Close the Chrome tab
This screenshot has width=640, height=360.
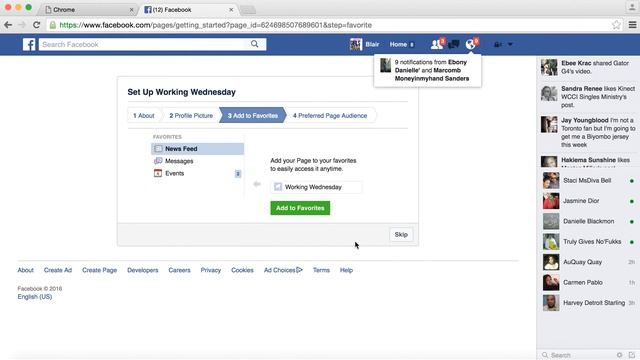click(x=131, y=10)
